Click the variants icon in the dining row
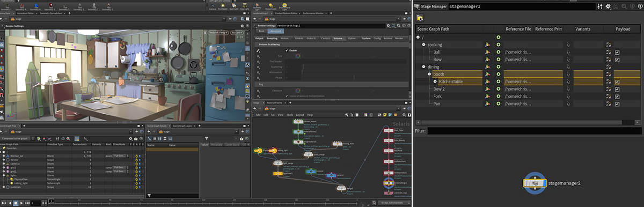The height and width of the screenshot is (207, 644). pyautogui.click(x=609, y=67)
